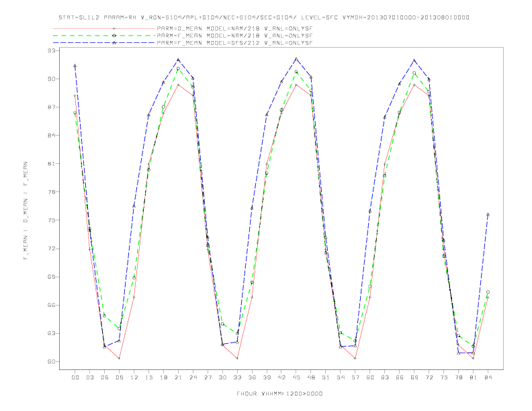Click forecast hour 33 on the horizontal axis
Image resolution: width=532 pixels, height=411 pixels.
pos(237,377)
